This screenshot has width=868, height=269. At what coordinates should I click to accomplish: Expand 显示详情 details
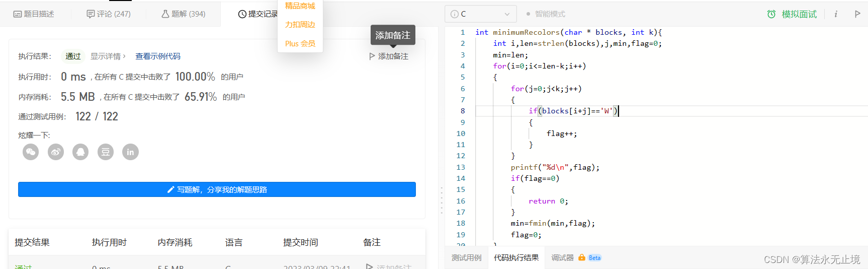(x=108, y=56)
